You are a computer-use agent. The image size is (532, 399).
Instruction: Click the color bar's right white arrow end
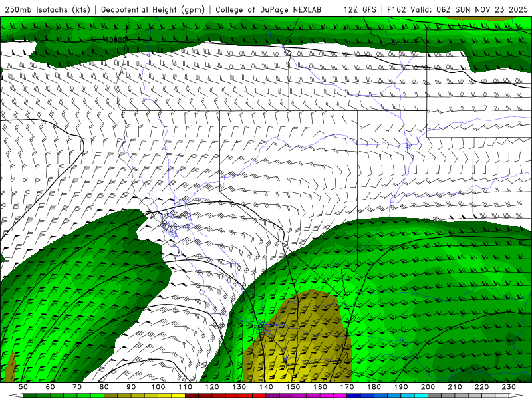click(x=516, y=396)
